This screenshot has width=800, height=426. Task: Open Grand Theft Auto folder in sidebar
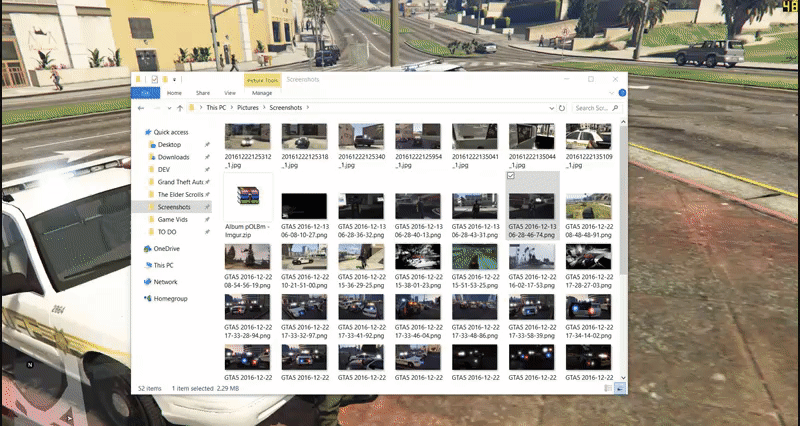pyautogui.click(x=176, y=182)
